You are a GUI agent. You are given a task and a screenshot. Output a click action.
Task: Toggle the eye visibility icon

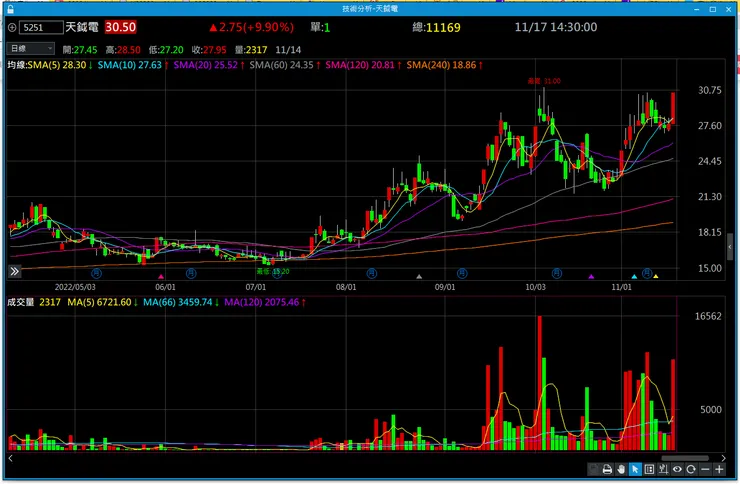677,469
